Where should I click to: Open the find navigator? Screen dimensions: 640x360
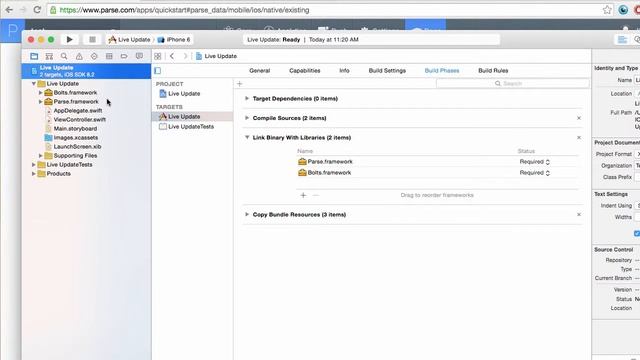point(64,56)
